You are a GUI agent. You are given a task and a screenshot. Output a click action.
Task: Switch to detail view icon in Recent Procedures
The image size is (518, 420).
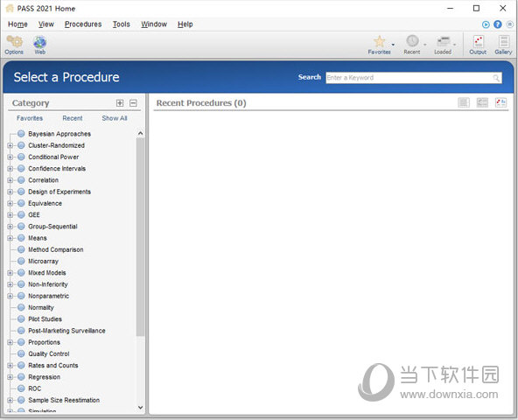pyautogui.click(x=482, y=102)
